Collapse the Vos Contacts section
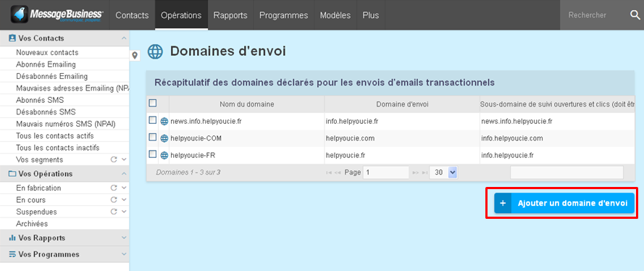This screenshot has height=271, width=644. tap(124, 38)
